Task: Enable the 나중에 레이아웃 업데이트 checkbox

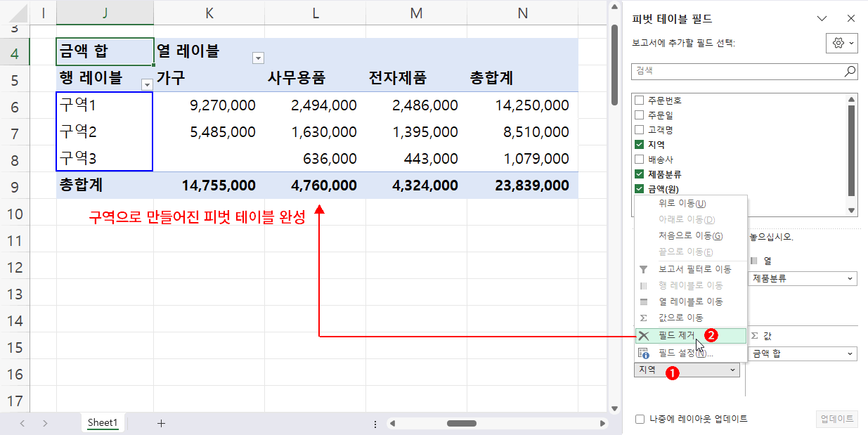Action: (640, 417)
